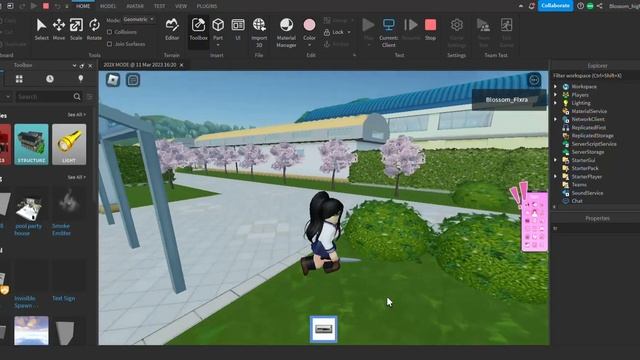Click the Current Client monitor icon
The width and height of the screenshot is (640, 360).
[389, 24]
